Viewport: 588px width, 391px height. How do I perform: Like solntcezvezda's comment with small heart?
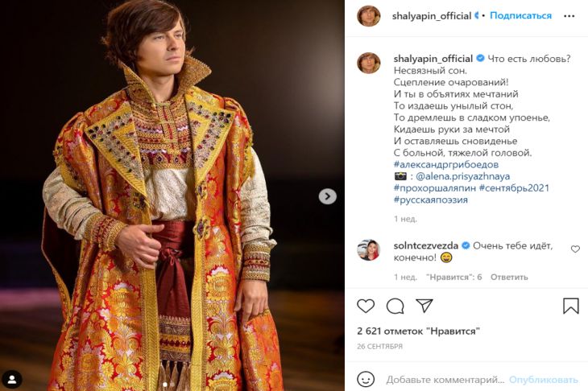575,249
